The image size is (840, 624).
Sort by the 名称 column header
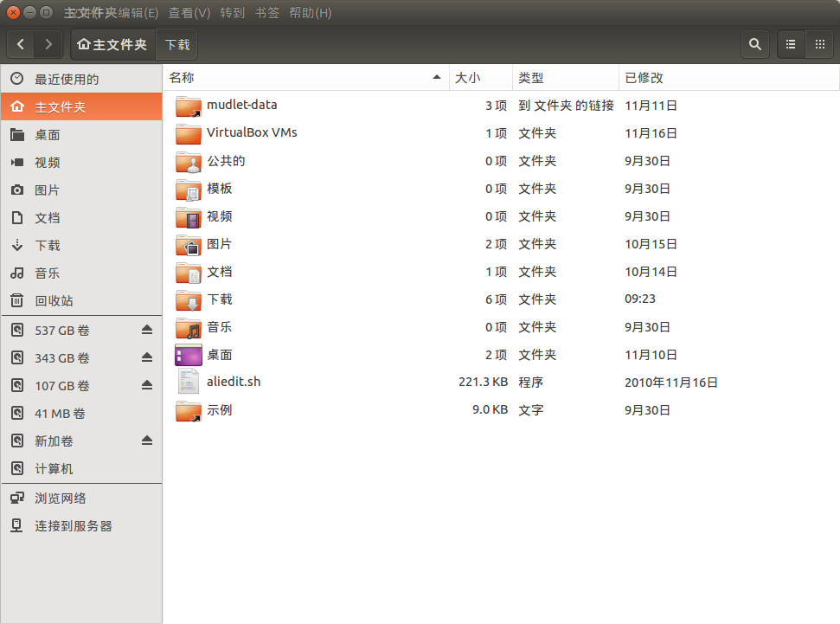(x=305, y=78)
